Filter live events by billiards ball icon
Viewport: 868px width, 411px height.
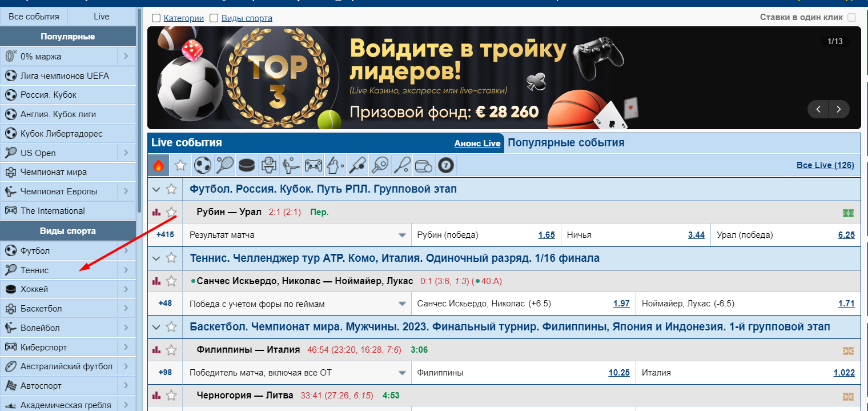(x=446, y=165)
